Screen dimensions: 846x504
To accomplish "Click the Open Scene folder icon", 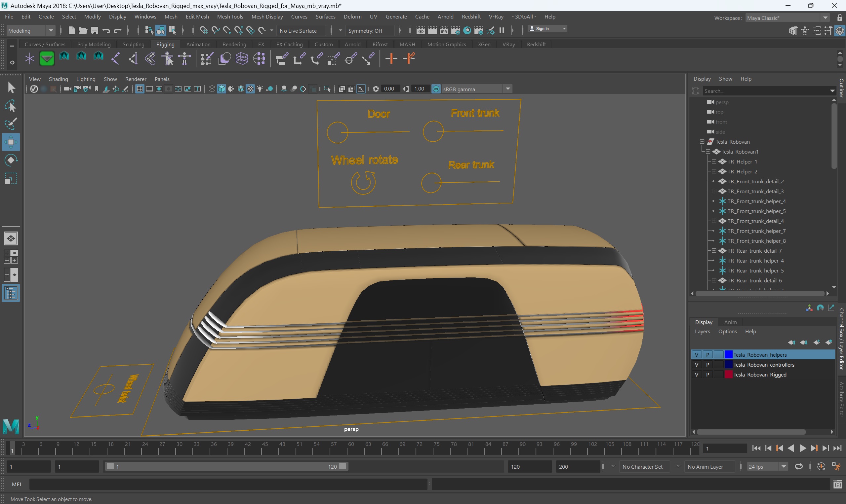I will tap(83, 31).
